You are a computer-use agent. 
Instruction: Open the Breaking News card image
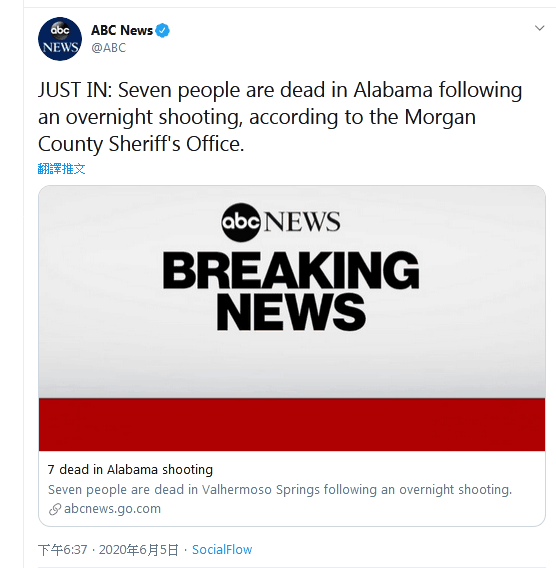[x=292, y=318]
